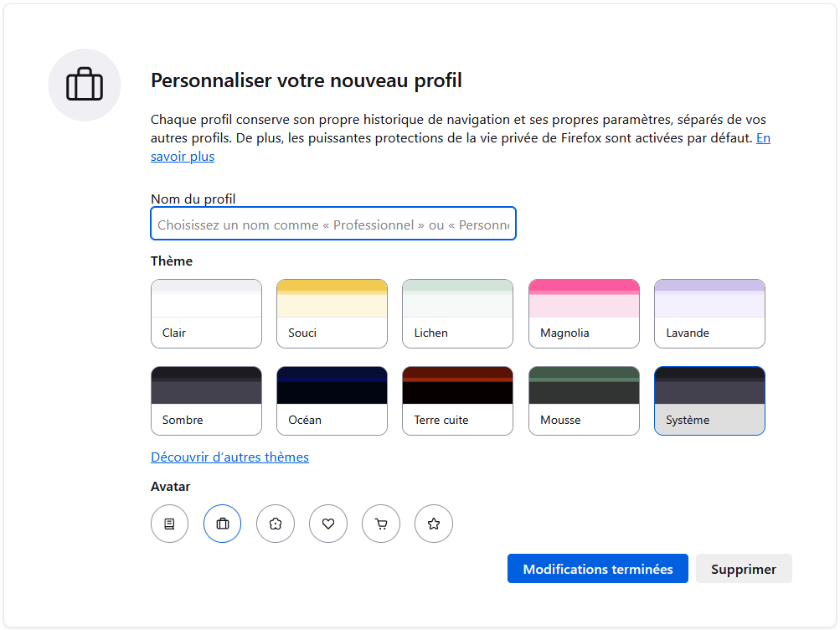Select the Mousse theme
The image size is (840, 630).
(x=583, y=400)
